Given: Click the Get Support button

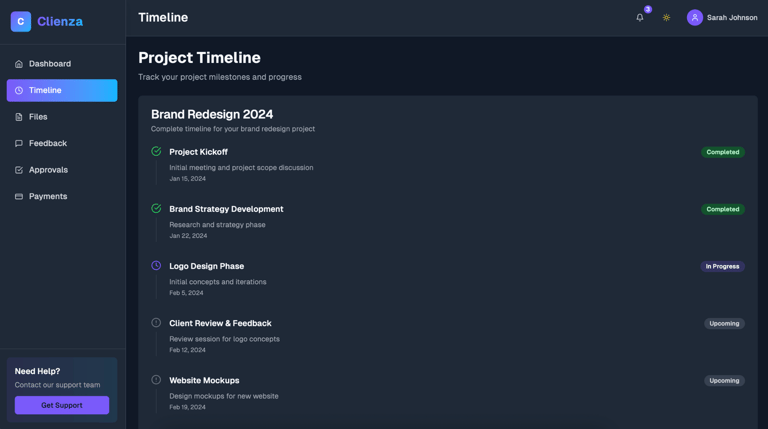Looking at the screenshot, I should [x=62, y=405].
